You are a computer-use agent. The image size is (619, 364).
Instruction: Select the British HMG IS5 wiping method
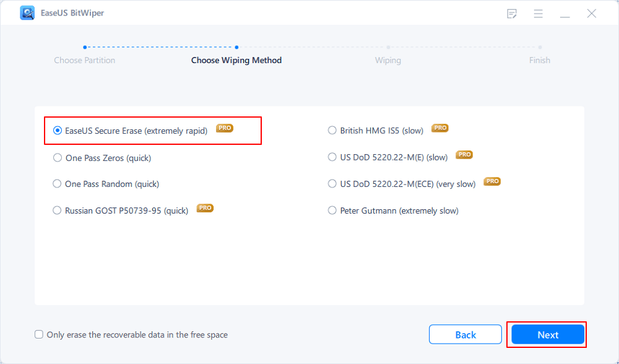[332, 130]
